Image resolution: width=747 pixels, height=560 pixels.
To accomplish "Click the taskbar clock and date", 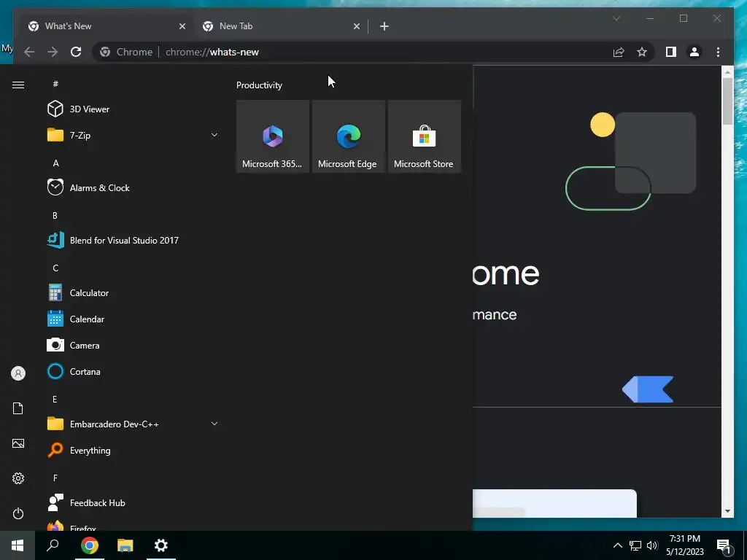I will [684, 545].
